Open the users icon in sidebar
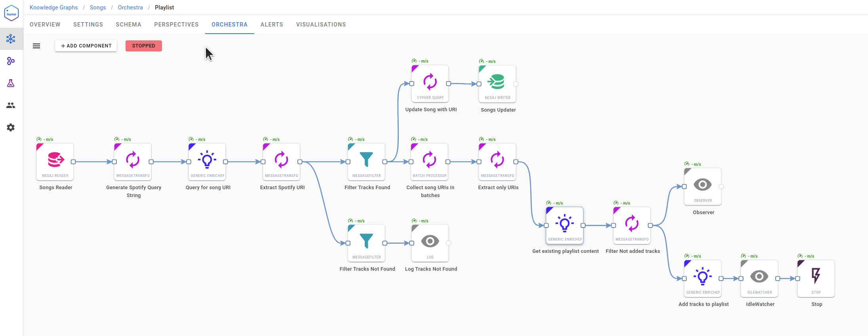This screenshot has width=868, height=336. click(11, 105)
